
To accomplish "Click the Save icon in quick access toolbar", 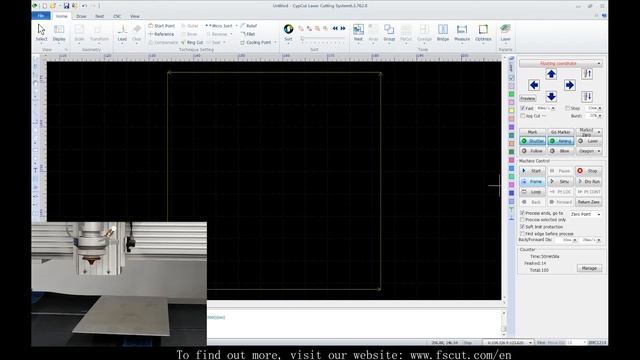I will pyautogui.click(x=66, y=6).
